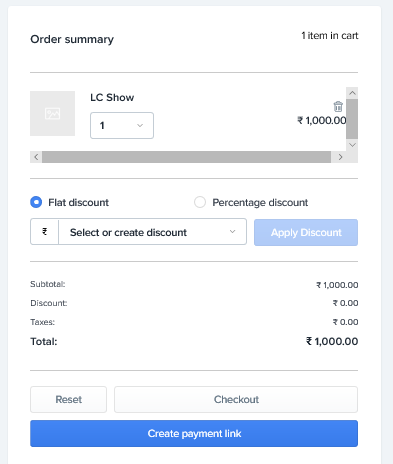
Task: Click the Apply Discount button
Action: coord(306,232)
